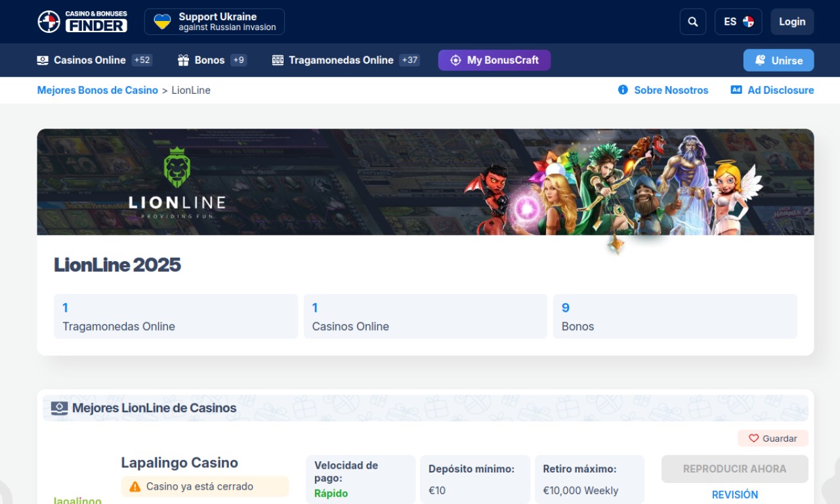Click the Lapalingo casino logo
The width and height of the screenshot is (840, 504).
coord(77,499)
